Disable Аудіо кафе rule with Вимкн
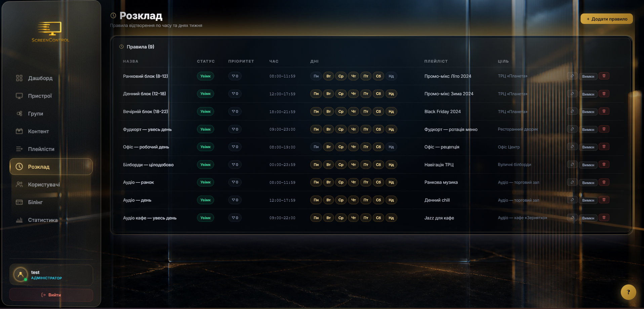644x309 pixels. [588, 218]
